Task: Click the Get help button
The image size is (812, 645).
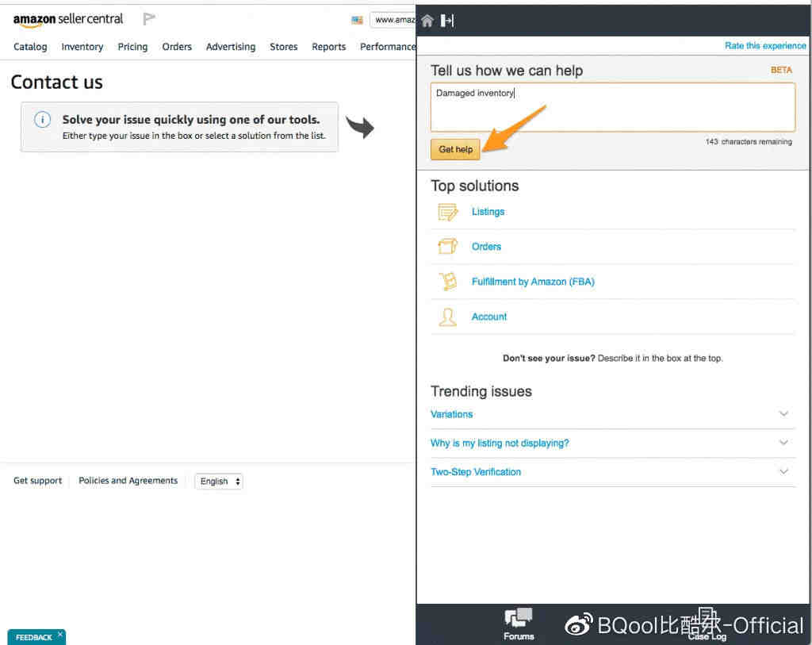Action: [456, 149]
